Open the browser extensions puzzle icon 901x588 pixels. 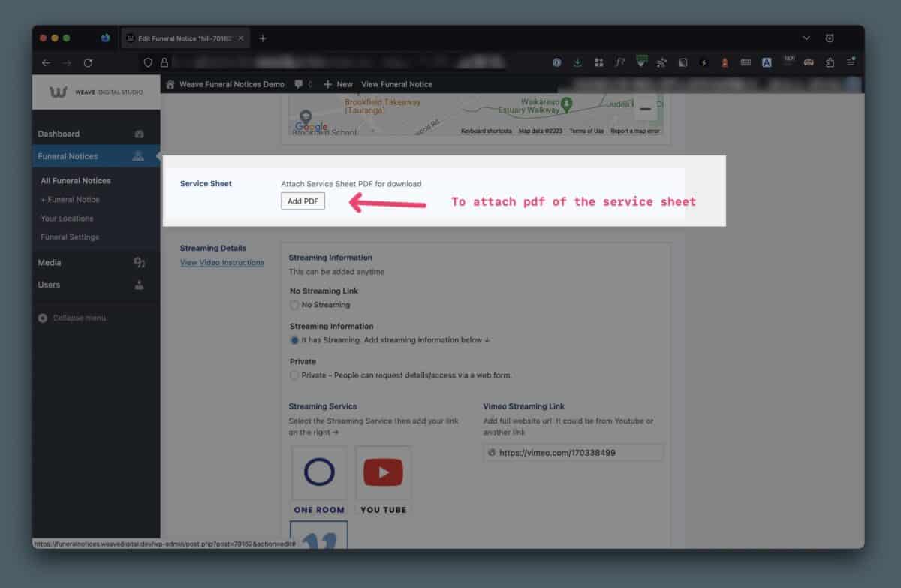tap(830, 63)
